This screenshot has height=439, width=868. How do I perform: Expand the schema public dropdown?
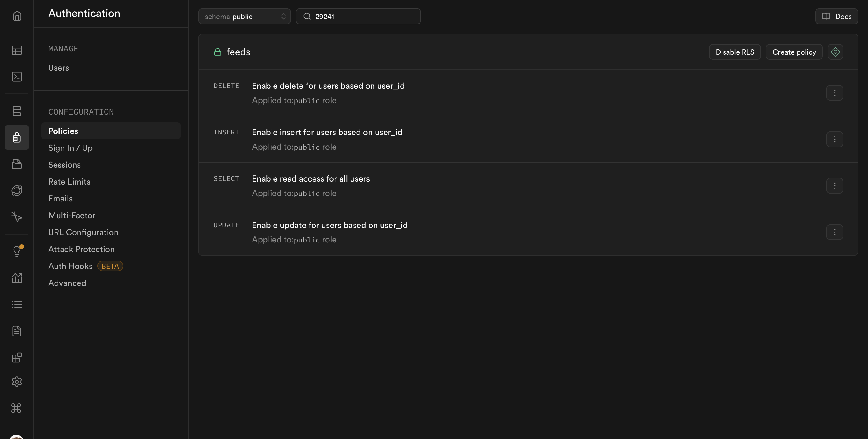[x=244, y=16]
